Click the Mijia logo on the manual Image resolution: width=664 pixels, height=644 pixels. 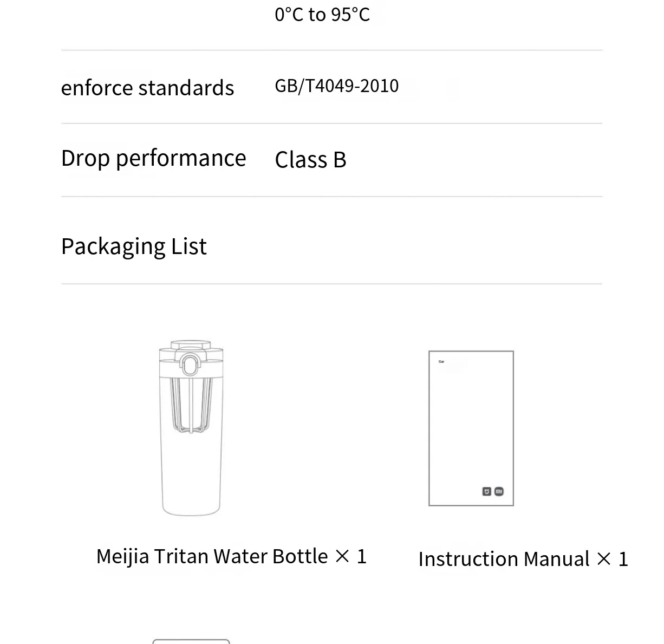(486, 491)
